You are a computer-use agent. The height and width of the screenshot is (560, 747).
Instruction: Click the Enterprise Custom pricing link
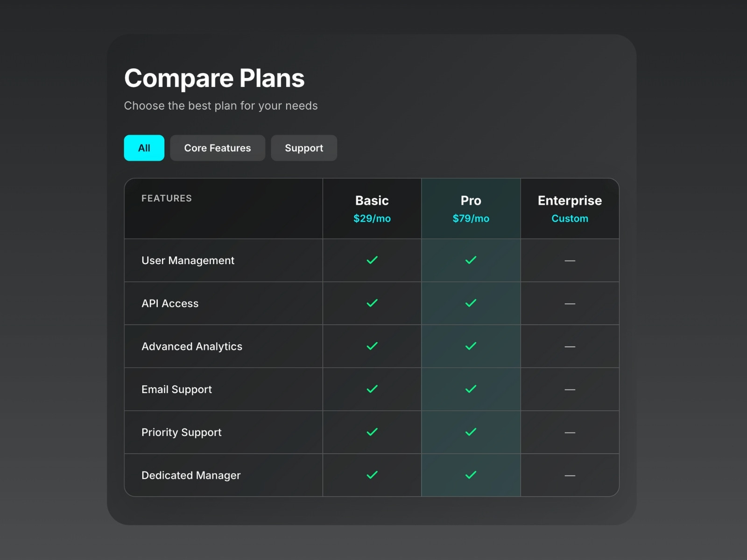tap(570, 218)
